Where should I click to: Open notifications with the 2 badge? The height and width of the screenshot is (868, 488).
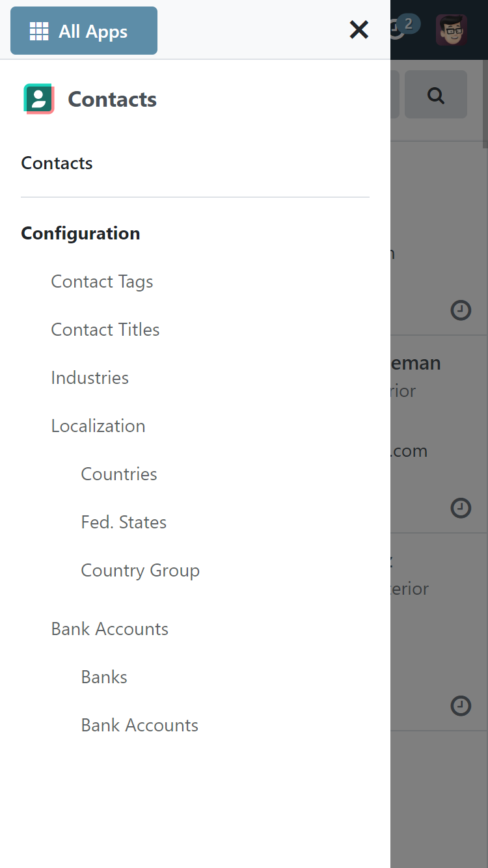[405, 27]
